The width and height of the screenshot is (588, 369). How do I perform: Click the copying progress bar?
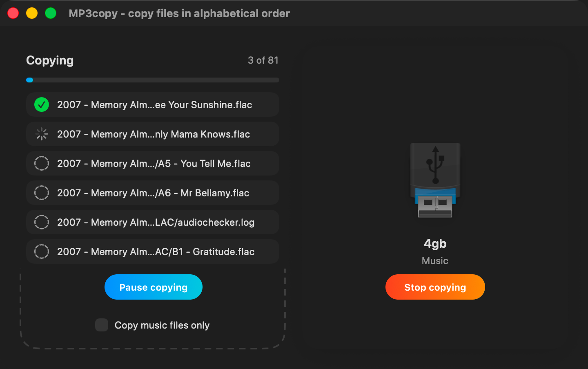153,80
